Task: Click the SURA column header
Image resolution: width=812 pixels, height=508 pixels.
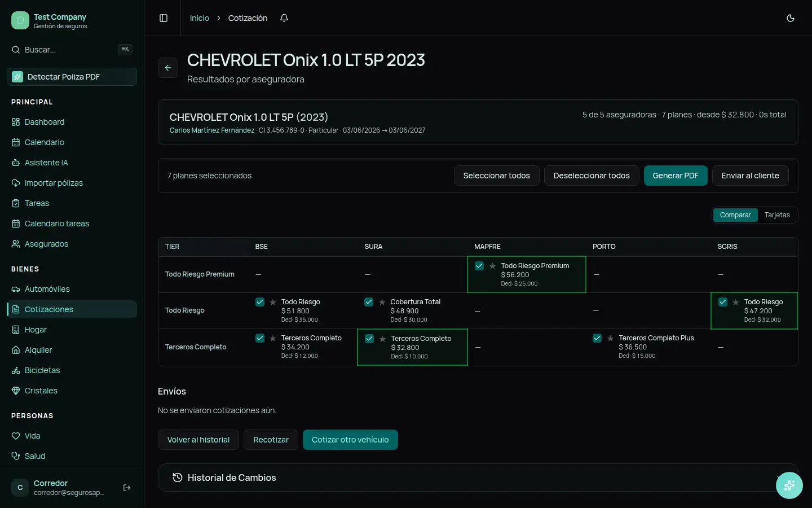Action: [x=373, y=247]
